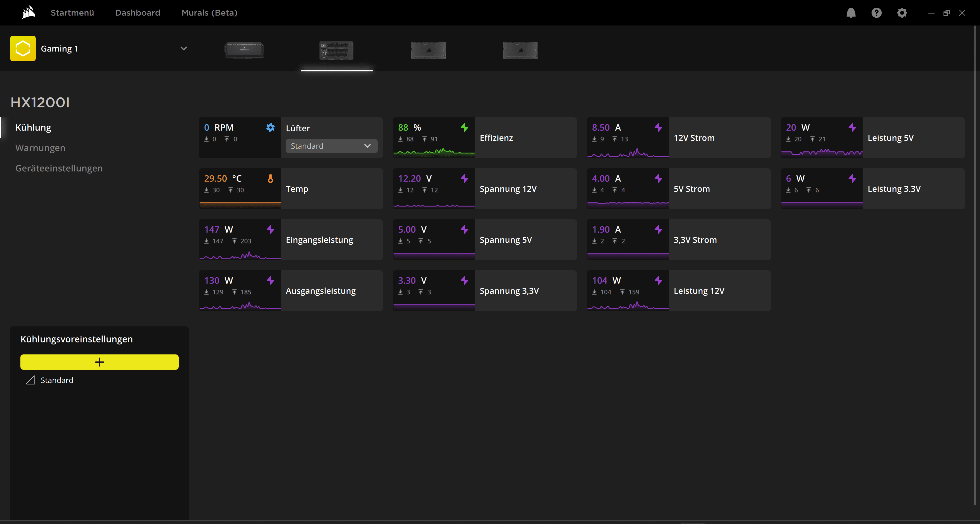Click bolt icon on Leistung 3.3V tile
Viewport: 980px width, 524px height.
click(x=852, y=178)
